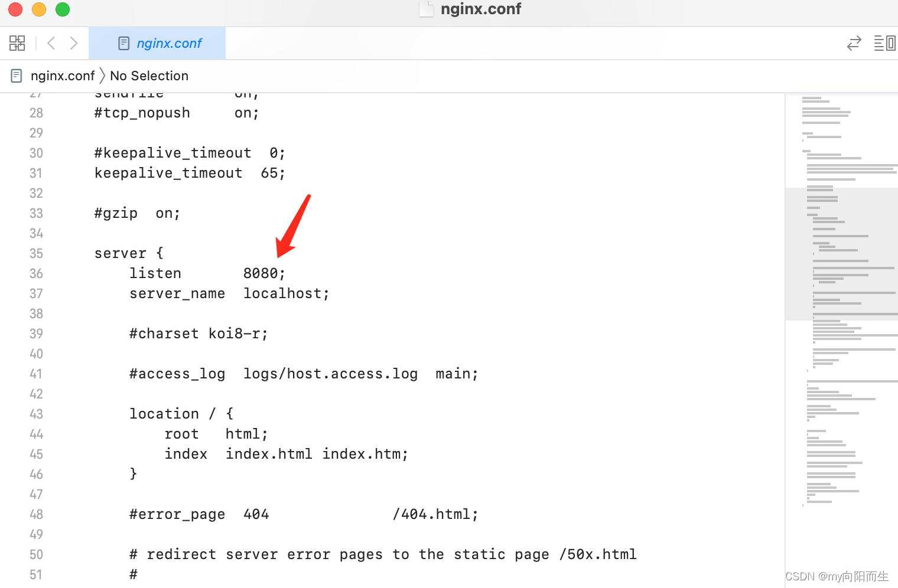898x588 pixels.
Task: Click the forward navigation chevron
Action: coord(73,43)
